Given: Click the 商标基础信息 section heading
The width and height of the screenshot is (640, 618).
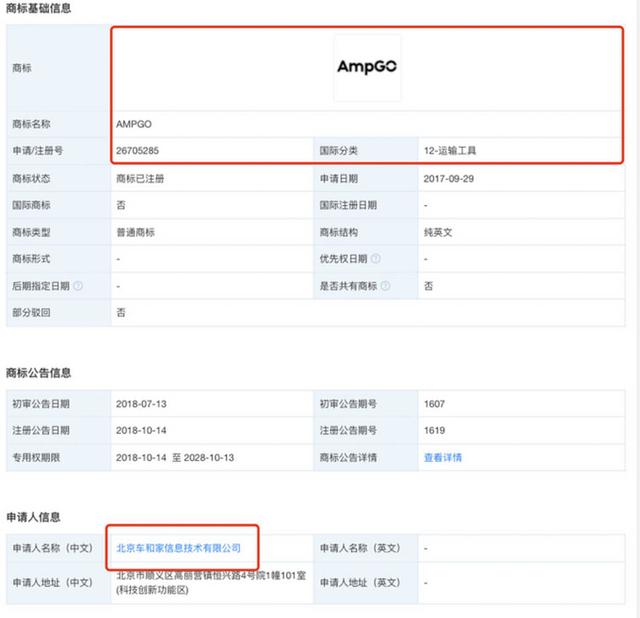Looking at the screenshot, I should click(x=38, y=8).
